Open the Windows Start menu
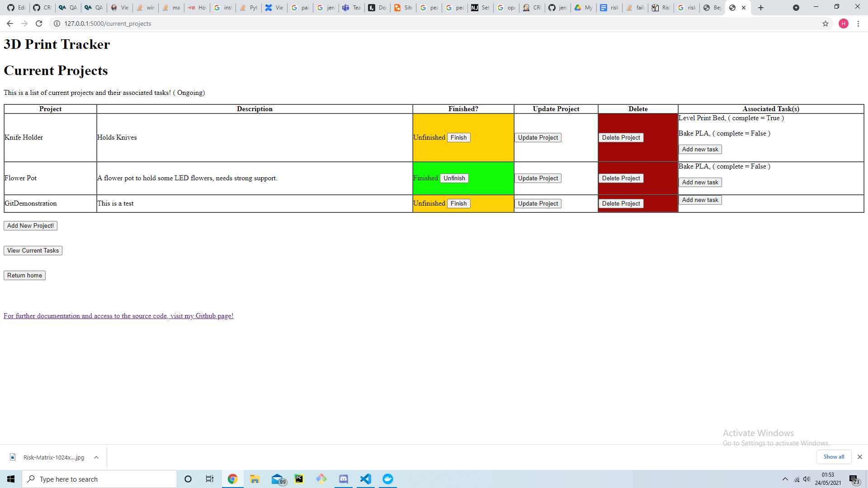Screen dimensions: 868x488 10,479
